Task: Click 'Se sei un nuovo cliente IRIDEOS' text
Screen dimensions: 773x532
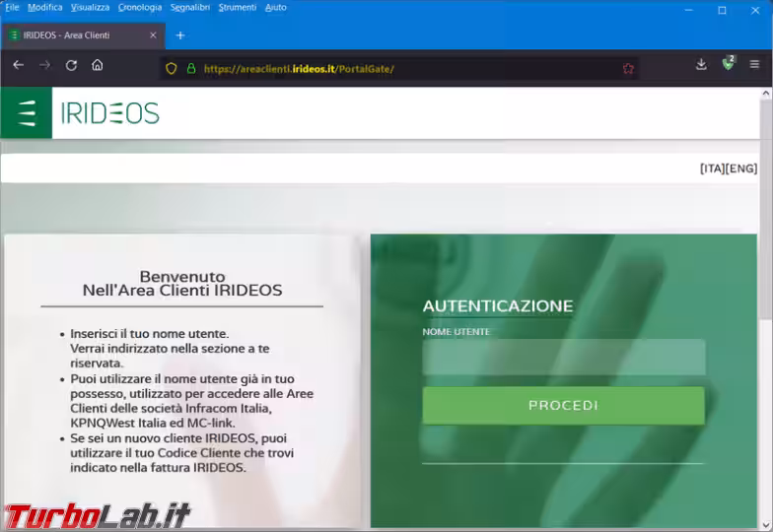Action: tap(164, 438)
